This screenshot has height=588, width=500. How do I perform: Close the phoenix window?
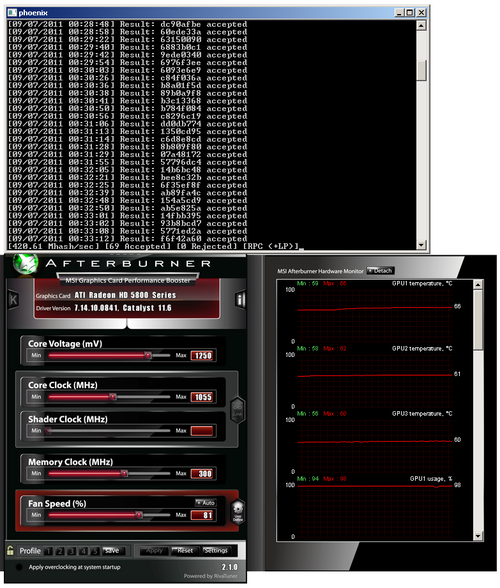coord(422,12)
